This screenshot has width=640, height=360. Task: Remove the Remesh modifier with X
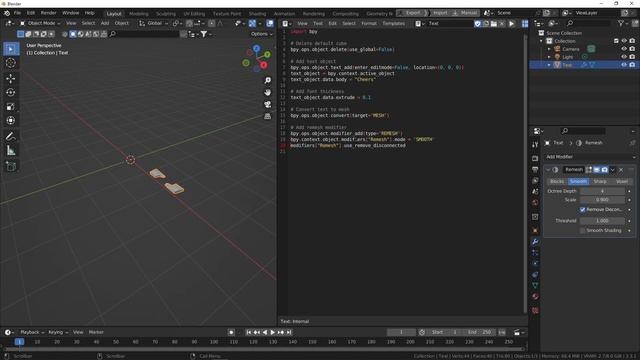click(621, 170)
